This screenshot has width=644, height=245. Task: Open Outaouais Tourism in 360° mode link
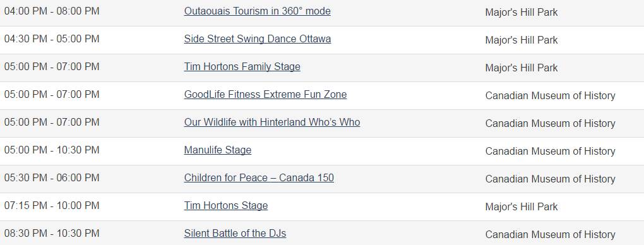point(257,11)
